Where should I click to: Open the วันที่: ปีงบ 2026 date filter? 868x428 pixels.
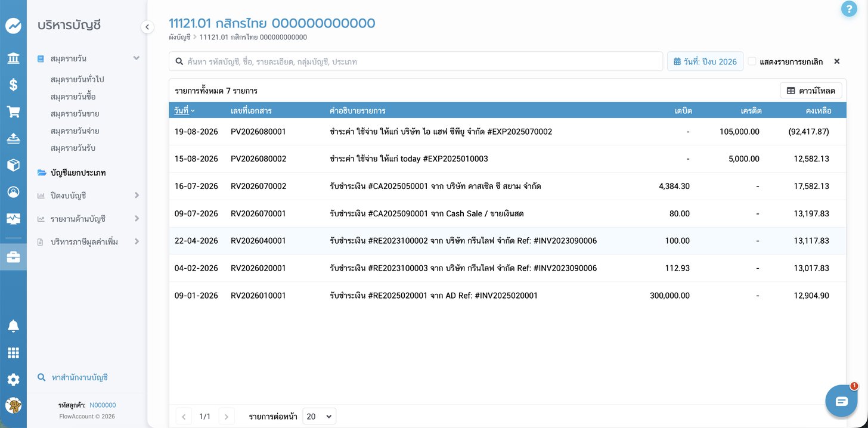[705, 61]
